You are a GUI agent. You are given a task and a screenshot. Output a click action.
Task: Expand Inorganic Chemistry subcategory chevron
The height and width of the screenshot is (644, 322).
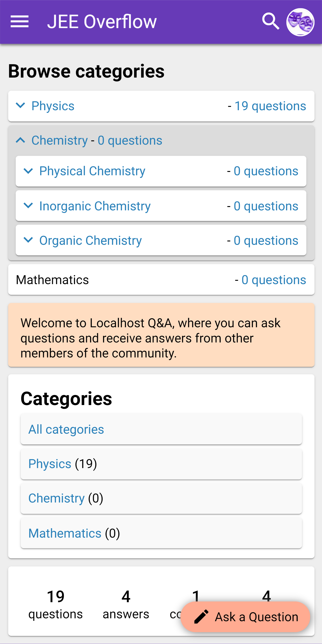point(28,206)
